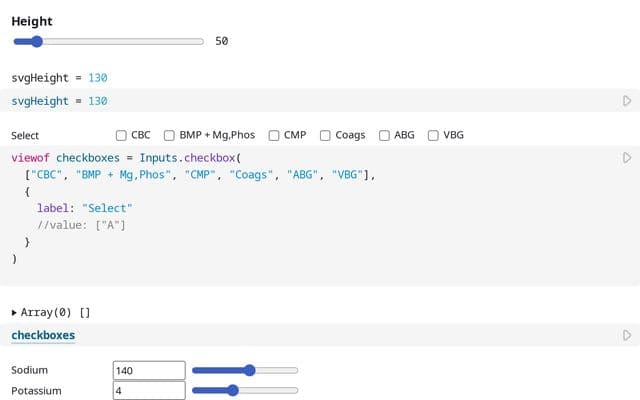Tick the CMP checkbox

[274, 135]
